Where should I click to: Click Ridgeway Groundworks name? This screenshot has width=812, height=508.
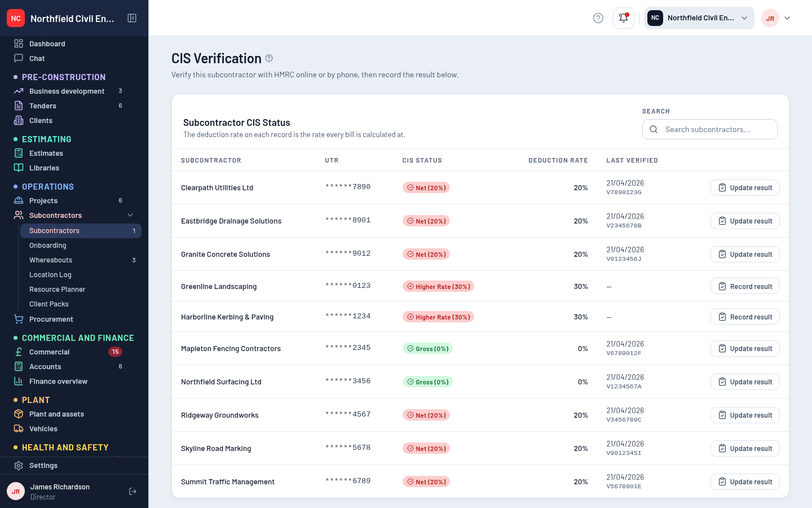click(220, 415)
